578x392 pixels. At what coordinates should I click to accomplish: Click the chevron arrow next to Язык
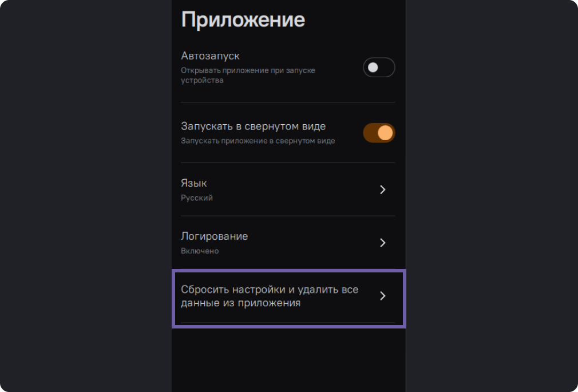click(x=383, y=189)
